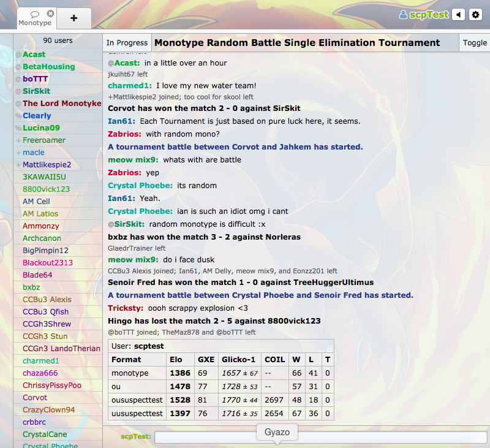Open Acast in the user list
This screenshot has height=448, width=490.
58,55
